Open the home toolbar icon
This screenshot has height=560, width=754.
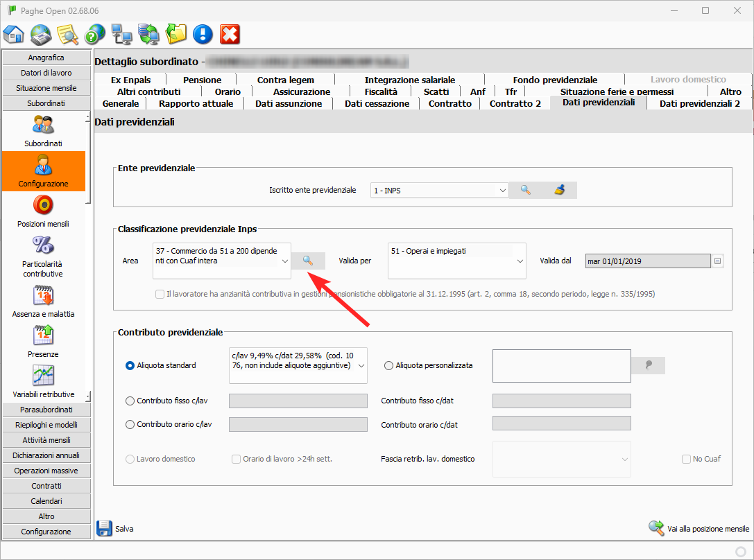[x=14, y=34]
